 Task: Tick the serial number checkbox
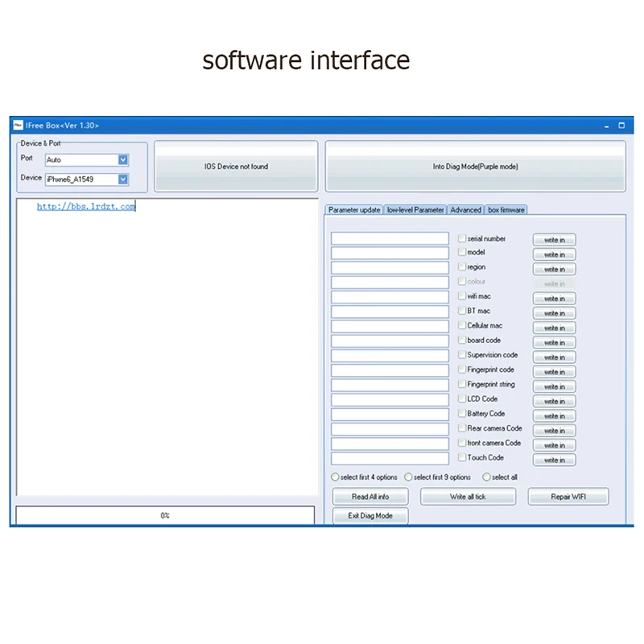462,238
